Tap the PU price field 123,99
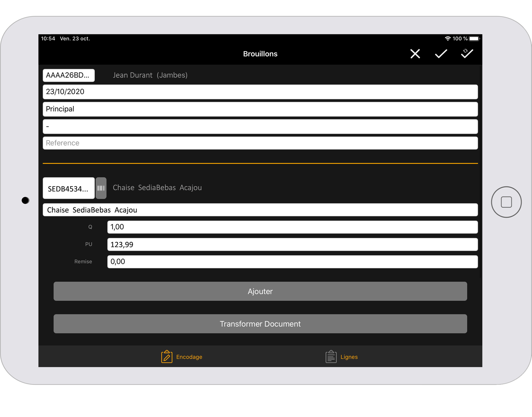This screenshot has height=417, width=532. [x=292, y=245]
